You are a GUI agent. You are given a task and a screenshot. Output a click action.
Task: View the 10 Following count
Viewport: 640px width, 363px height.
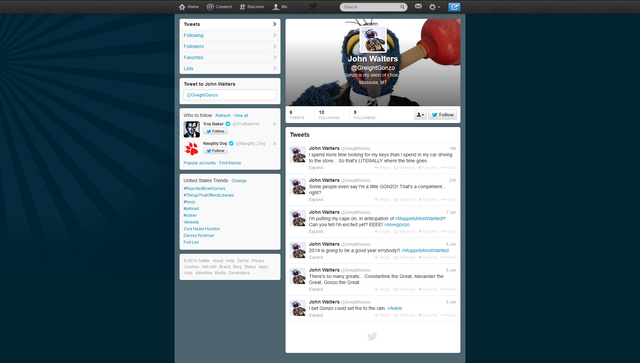[x=329, y=115]
